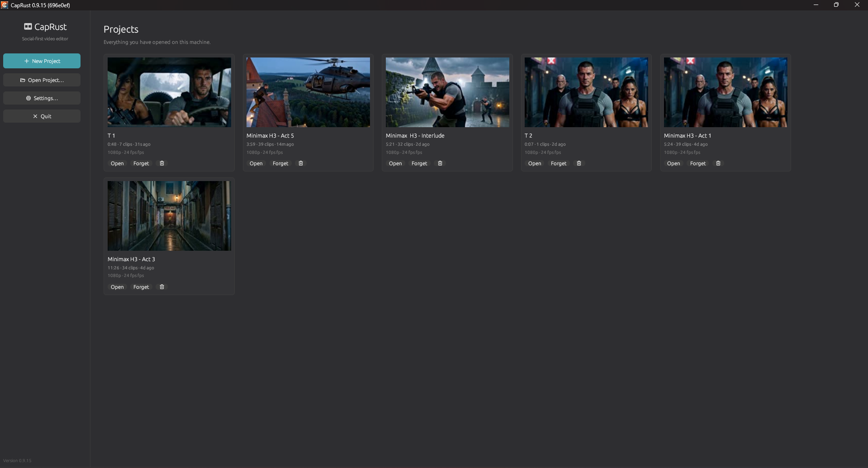Forget the Minimax H3 - Act 5 project
Screen dimensions: 868x468
pos(280,163)
